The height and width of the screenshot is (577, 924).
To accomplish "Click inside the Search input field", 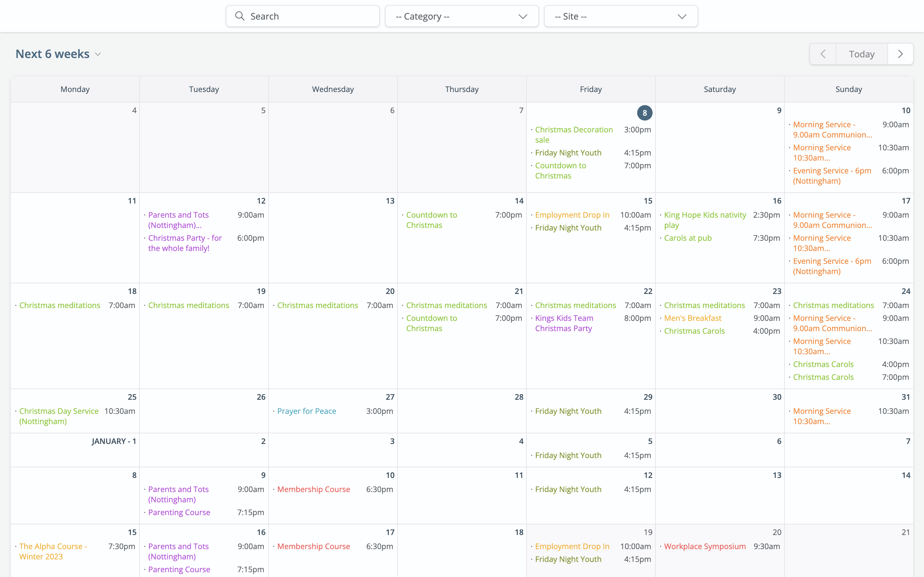I will 305,16.
